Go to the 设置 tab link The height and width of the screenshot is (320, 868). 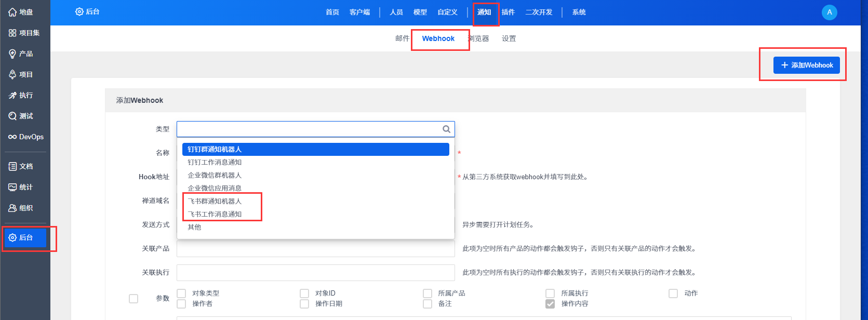(509, 38)
